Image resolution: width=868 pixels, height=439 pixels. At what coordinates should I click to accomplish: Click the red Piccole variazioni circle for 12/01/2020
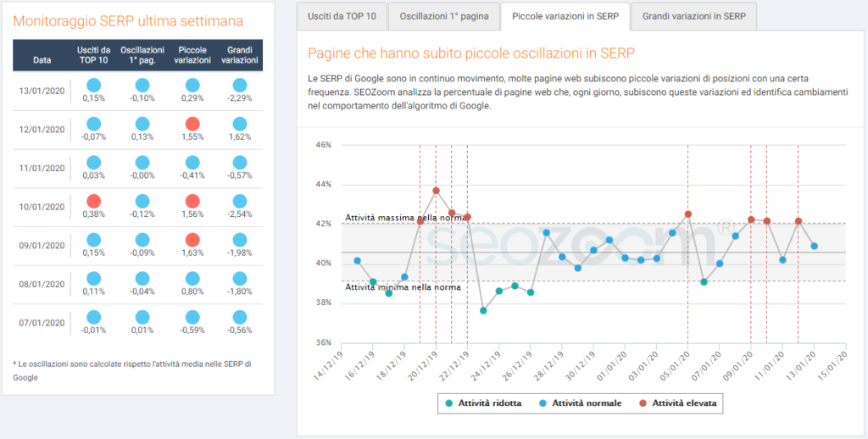click(x=192, y=124)
